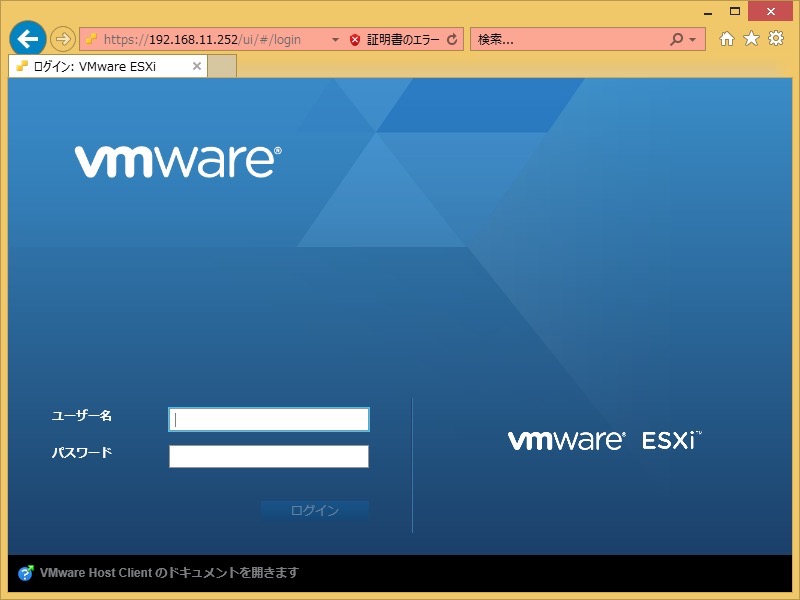This screenshot has height=600, width=800.
Task: Close the browser window
Action: point(770,11)
